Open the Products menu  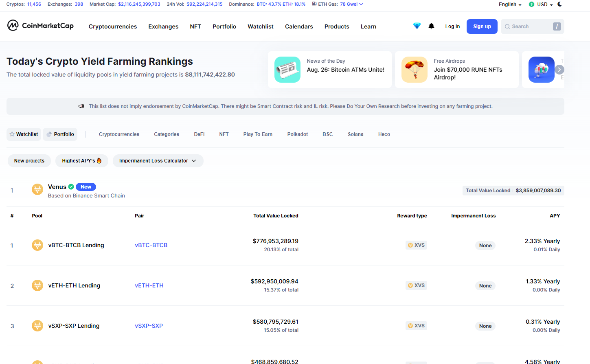point(337,26)
